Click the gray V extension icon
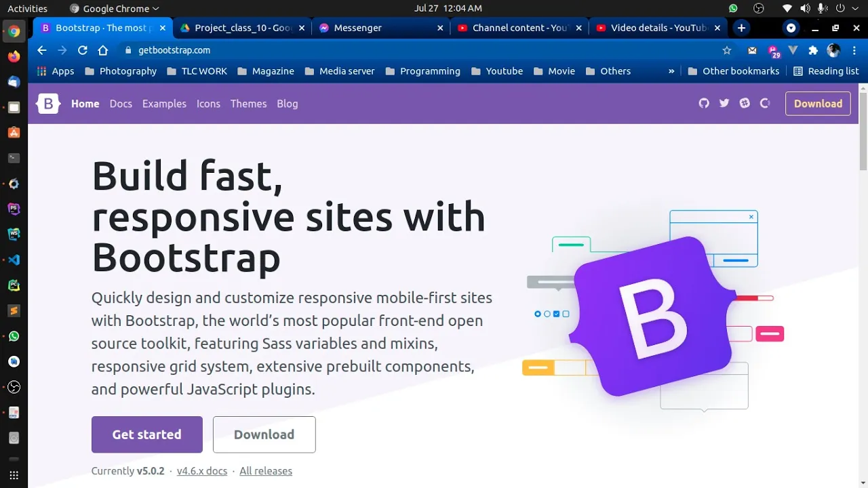The image size is (868, 488). pyautogui.click(x=793, y=50)
